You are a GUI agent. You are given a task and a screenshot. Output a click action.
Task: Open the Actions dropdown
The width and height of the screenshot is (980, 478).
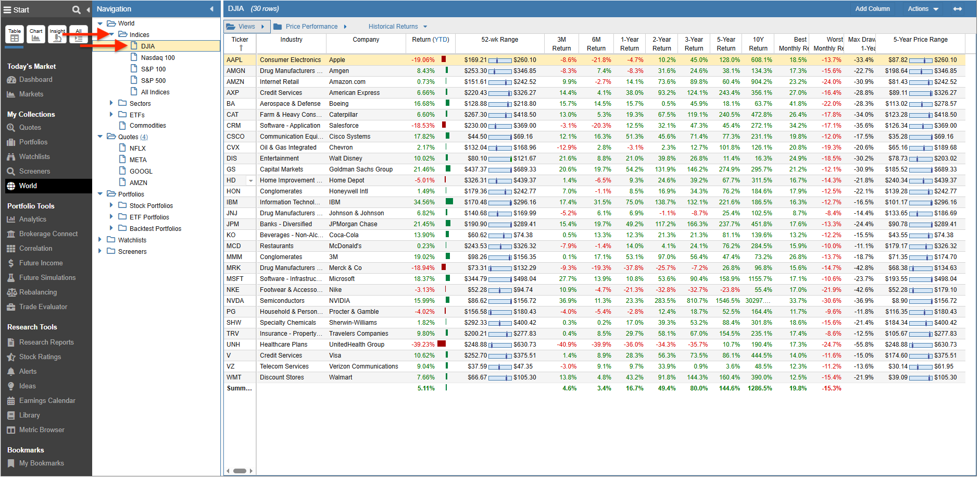tap(923, 9)
